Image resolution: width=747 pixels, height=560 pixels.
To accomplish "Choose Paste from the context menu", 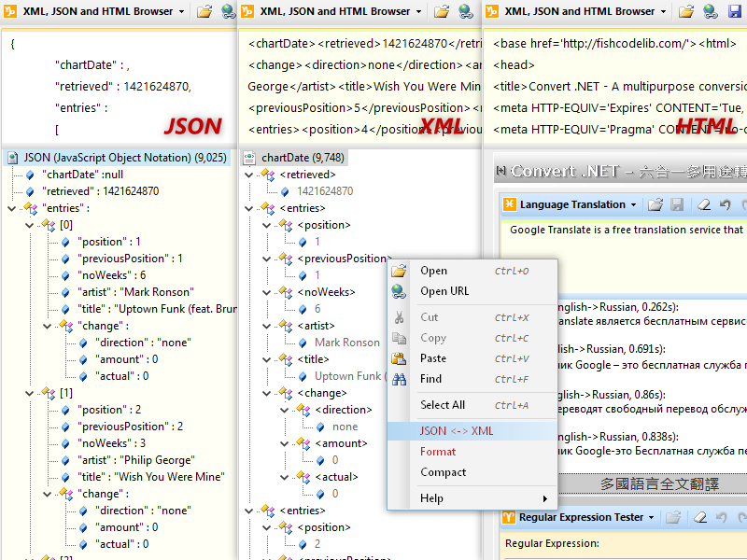I will (472, 358).
